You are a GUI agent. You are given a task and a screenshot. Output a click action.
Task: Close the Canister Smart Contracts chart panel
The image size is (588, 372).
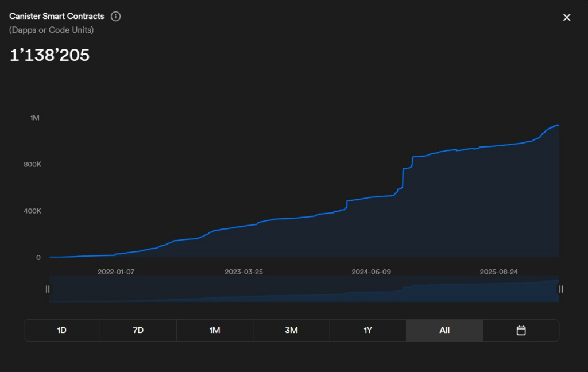coord(567,17)
